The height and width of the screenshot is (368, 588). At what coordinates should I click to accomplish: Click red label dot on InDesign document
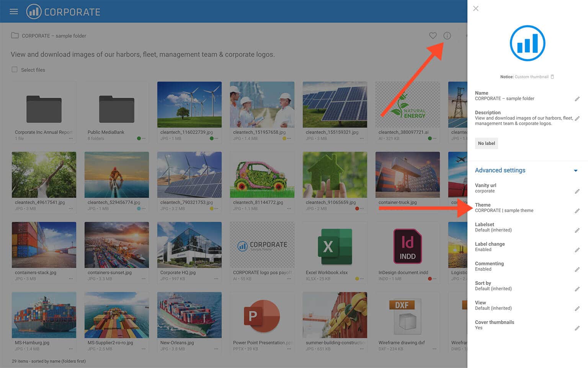(430, 279)
